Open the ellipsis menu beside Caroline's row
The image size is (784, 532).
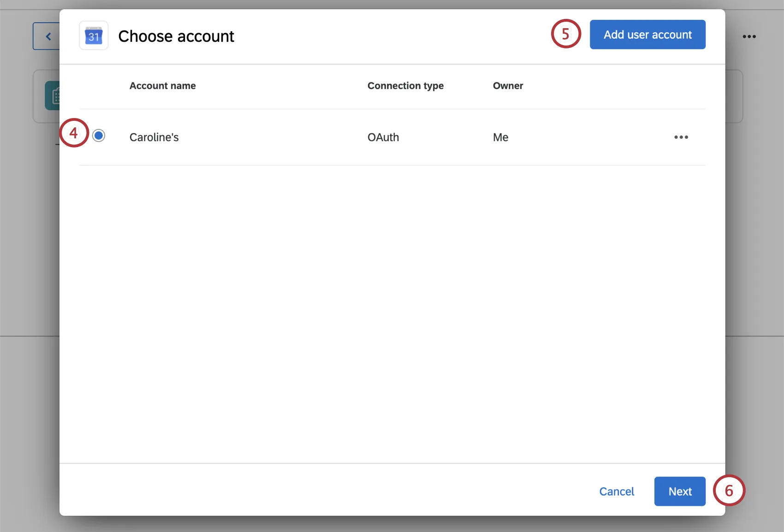[x=681, y=137]
